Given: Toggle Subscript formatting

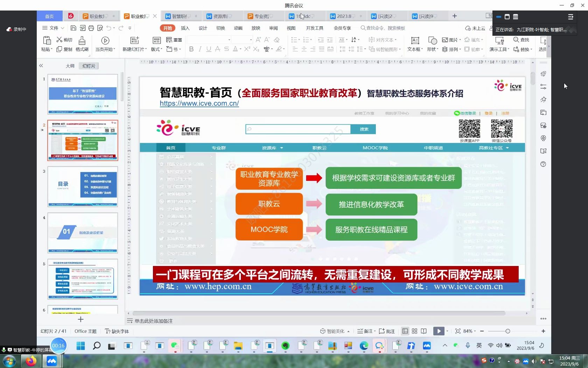Looking at the screenshot, I should [256, 49].
